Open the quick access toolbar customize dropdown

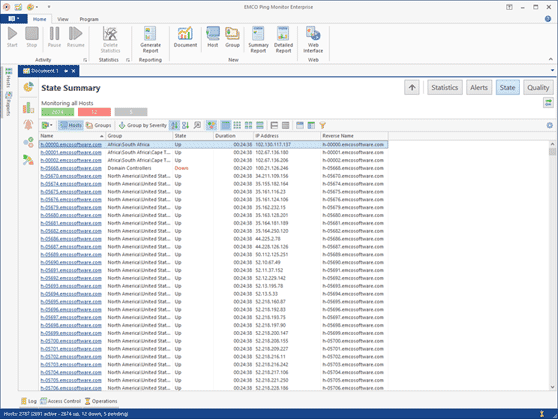49,7
